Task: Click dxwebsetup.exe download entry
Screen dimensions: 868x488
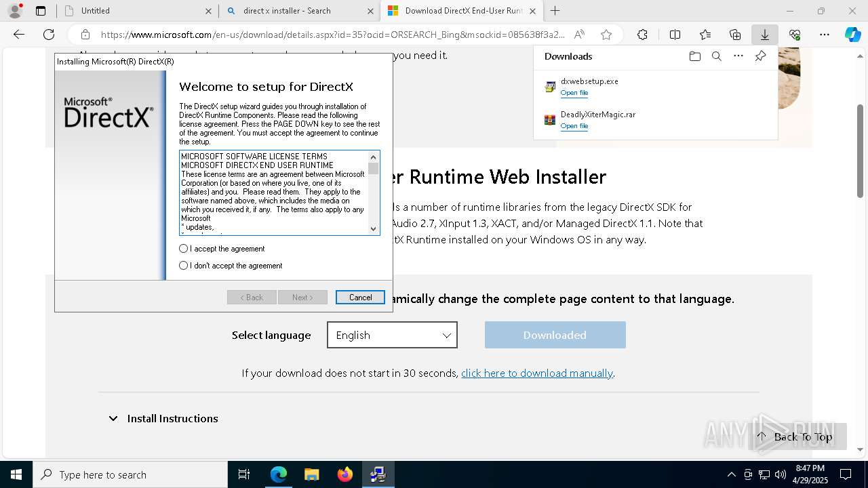Action: [x=655, y=87]
